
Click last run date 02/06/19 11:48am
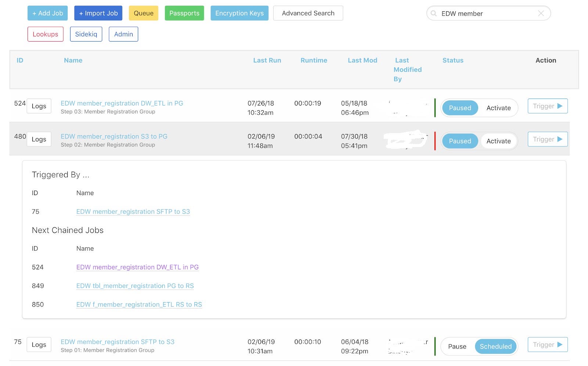261,141
